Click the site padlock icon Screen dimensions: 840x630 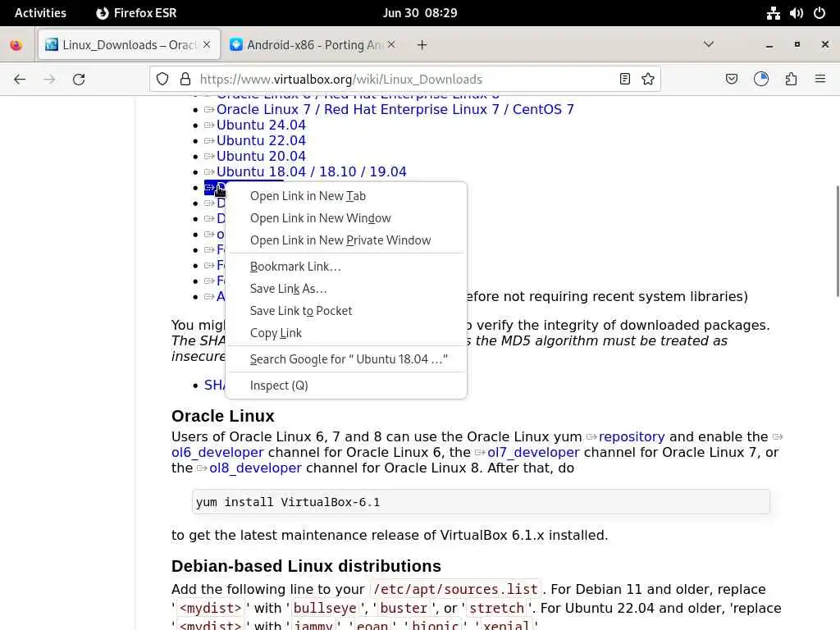tap(185, 80)
